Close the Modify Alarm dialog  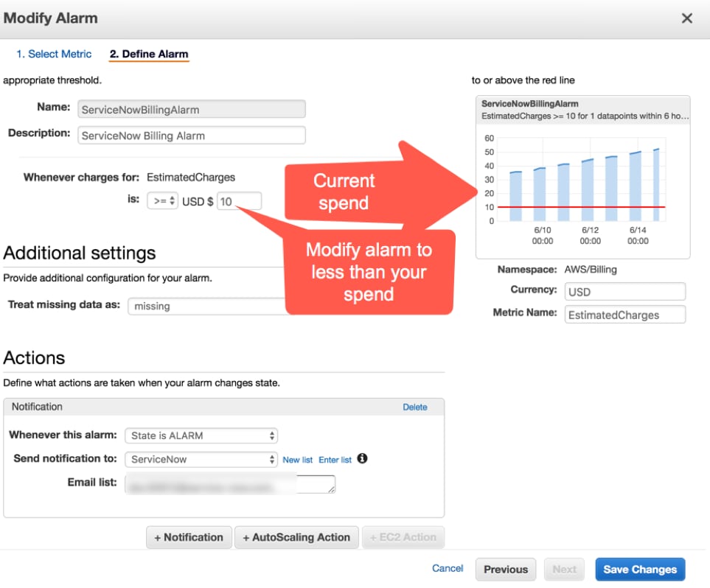[686, 18]
